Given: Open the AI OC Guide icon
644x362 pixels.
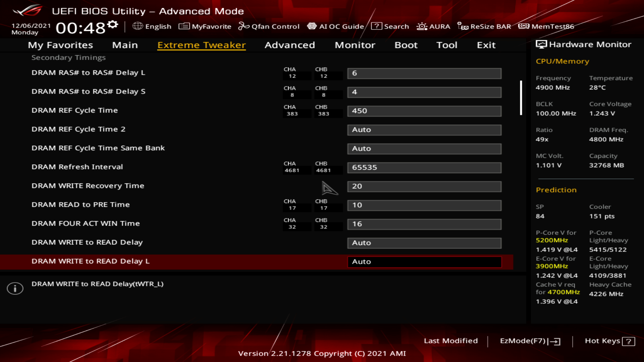Looking at the screenshot, I should pyautogui.click(x=312, y=26).
